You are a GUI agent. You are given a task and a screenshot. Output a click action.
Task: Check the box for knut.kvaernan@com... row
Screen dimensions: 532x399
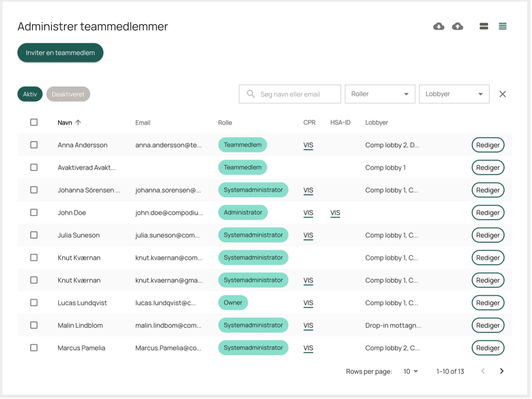point(34,258)
